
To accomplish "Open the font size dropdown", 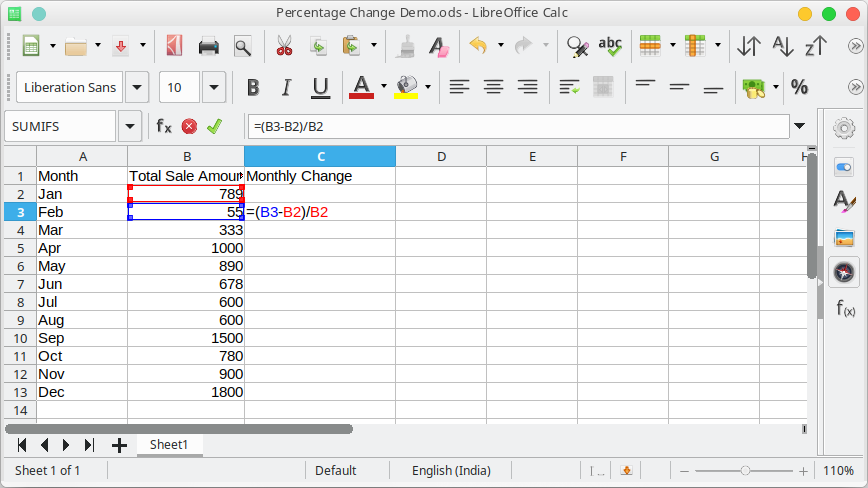I will [x=214, y=88].
